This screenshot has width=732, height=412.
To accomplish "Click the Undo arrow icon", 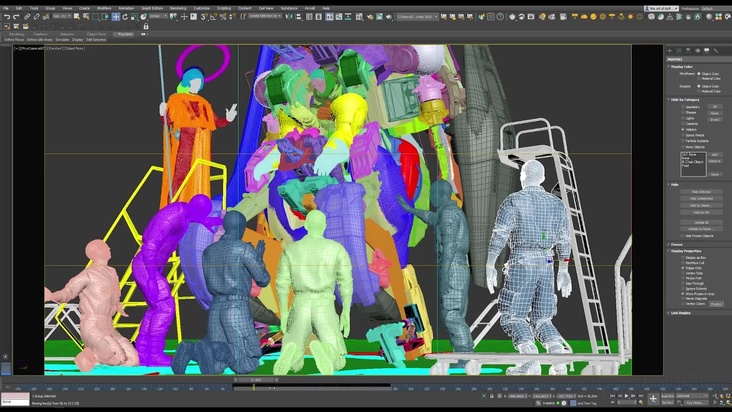I will pos(7,17).
